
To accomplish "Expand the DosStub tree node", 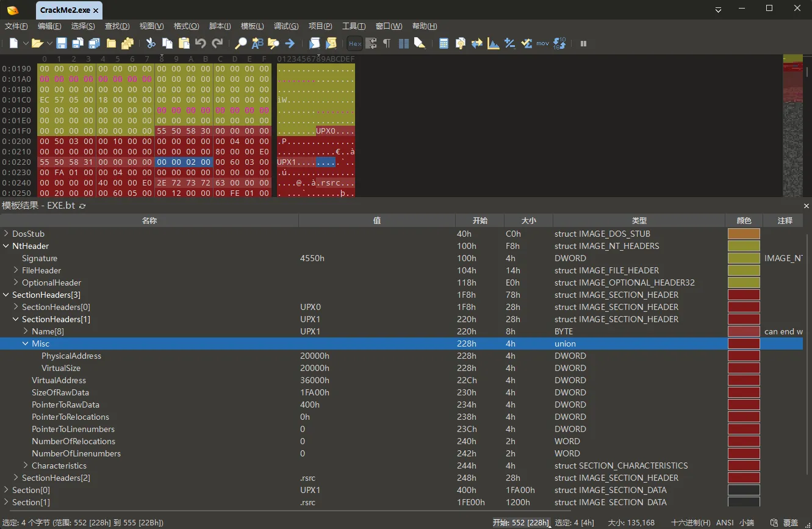I will [x=6, y=234].
